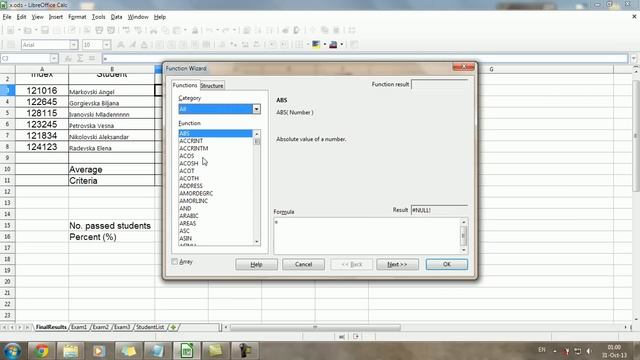Click the Cut toolbar icon

tap(153, 30)
